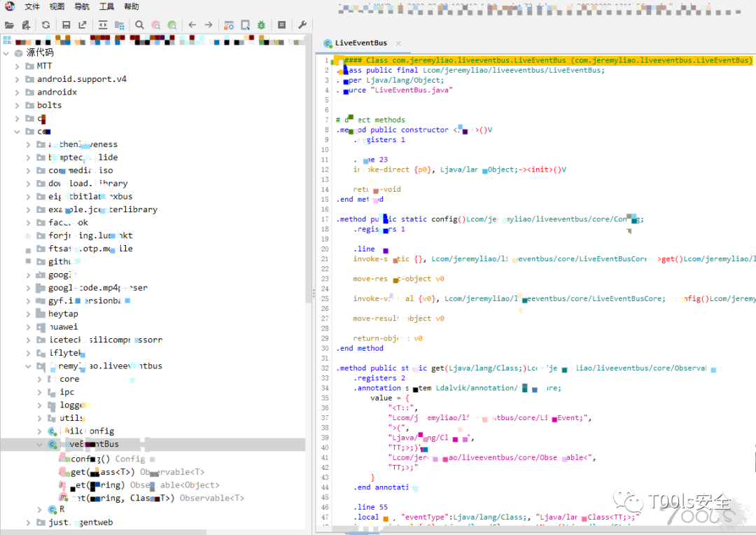Expand the androidx package
This screenshot has height=535, width=756.
pyautogui.click(x=17, y=92)
